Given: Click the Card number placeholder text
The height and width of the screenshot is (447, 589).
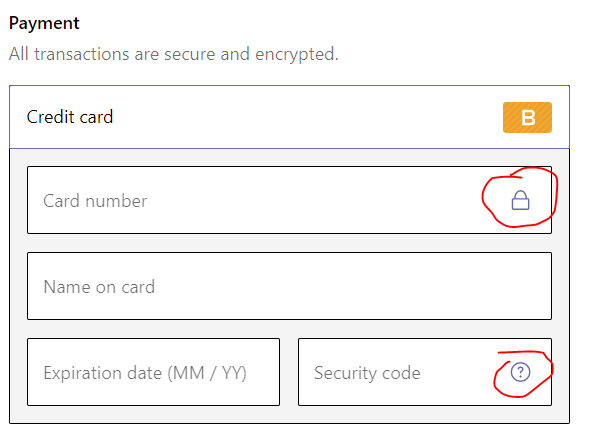Looking at the screenshot, I should (x=95, y=201).
